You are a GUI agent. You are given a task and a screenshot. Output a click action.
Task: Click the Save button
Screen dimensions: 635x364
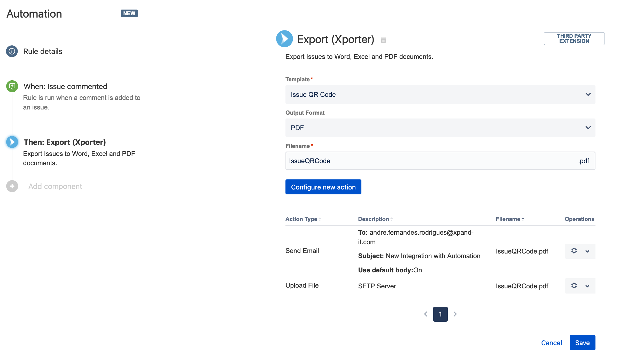(582, 343)
